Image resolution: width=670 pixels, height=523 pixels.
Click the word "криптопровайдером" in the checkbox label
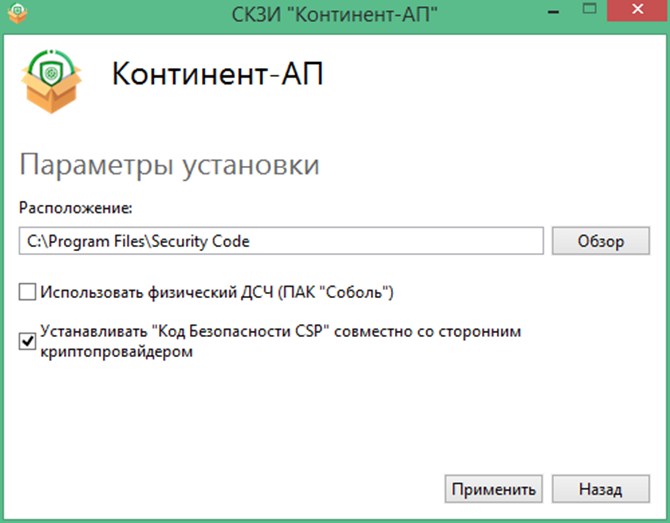click(x=115, y=352)
